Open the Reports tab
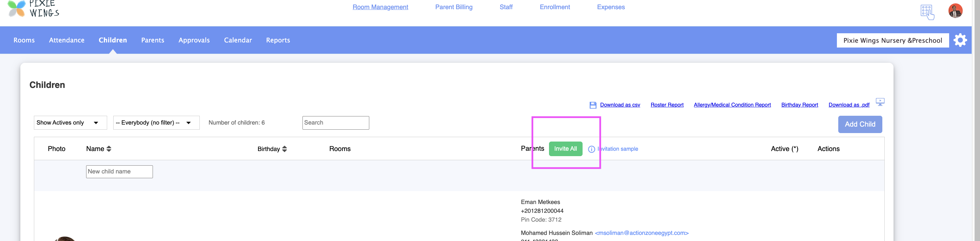 point(278,40)
